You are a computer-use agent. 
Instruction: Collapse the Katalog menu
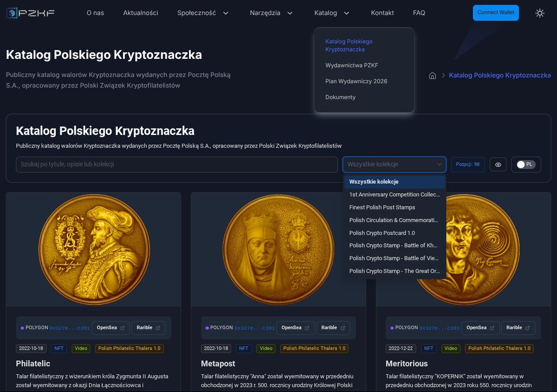pyautogui.click(x=332, y=13)
